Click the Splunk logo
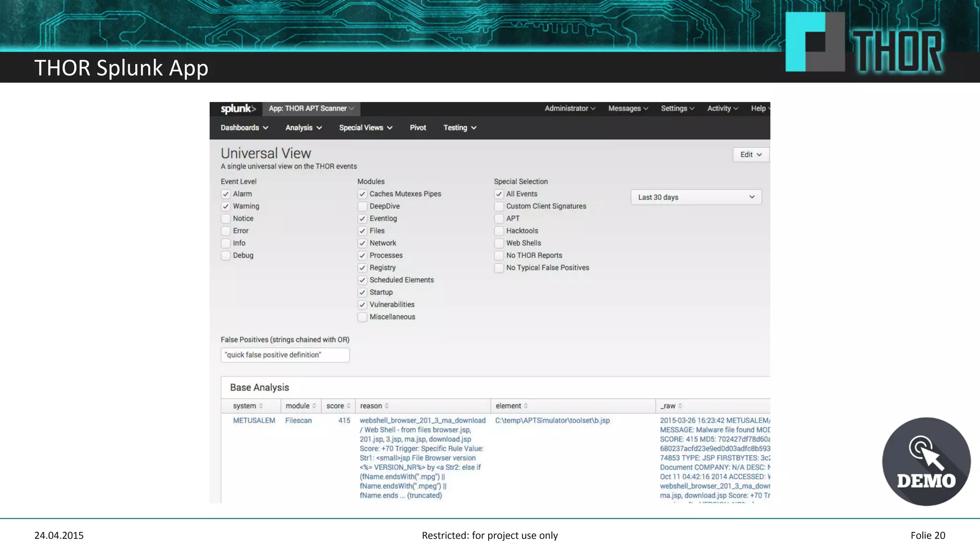 click(238, 109)
